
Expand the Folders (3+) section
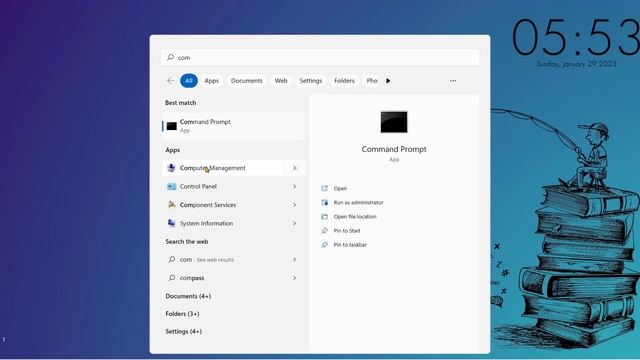(x=182, y=313)
